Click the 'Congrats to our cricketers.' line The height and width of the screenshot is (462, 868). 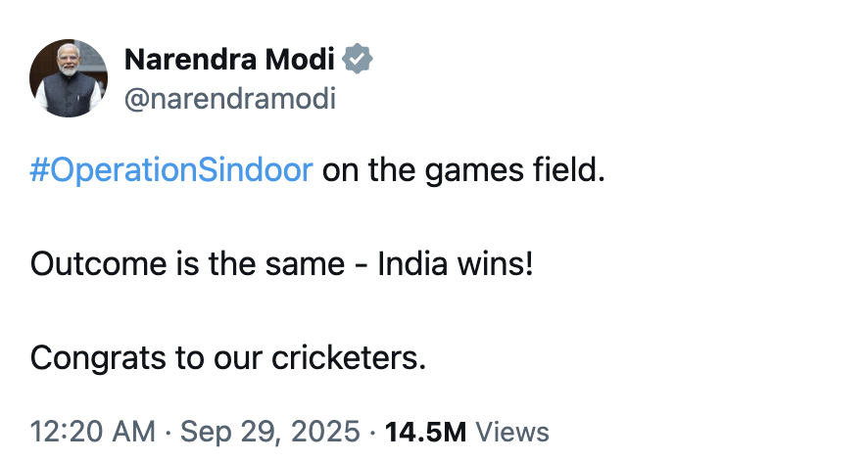(x=228, y=358)
